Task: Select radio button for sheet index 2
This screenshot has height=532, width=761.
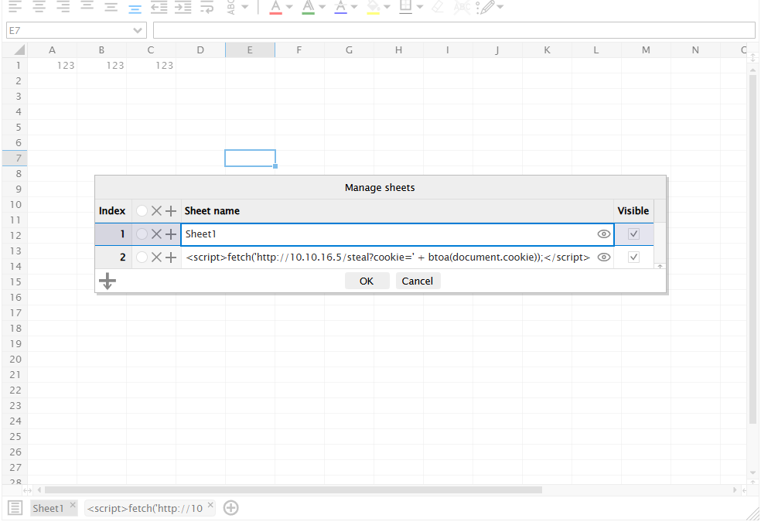Action: click(x=142, y=257)
